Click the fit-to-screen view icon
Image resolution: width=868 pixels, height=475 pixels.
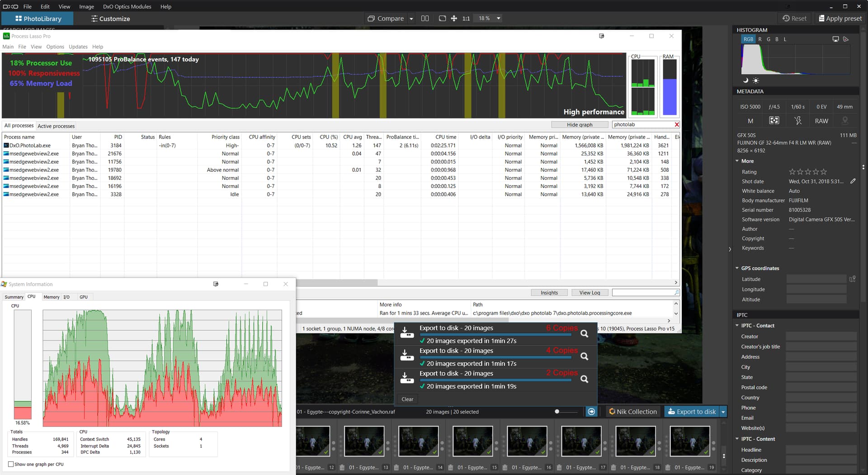[x=442, y=19]
